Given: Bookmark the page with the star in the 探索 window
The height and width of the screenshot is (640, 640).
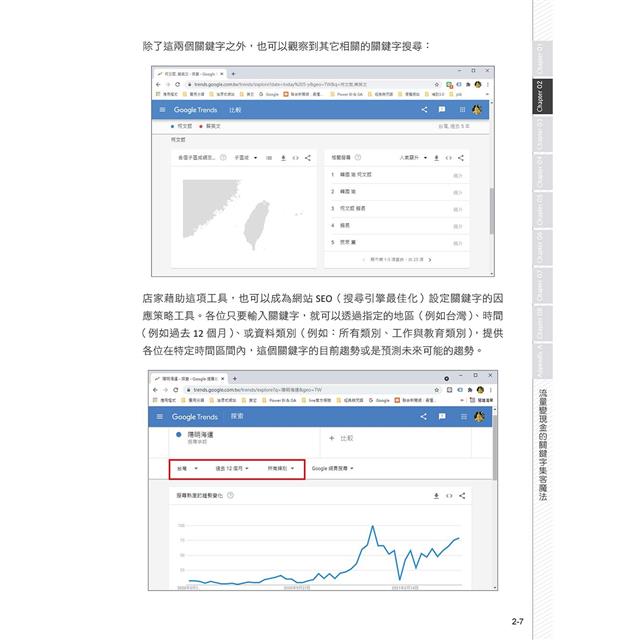Looking at the screenshot, I should 437,390.
